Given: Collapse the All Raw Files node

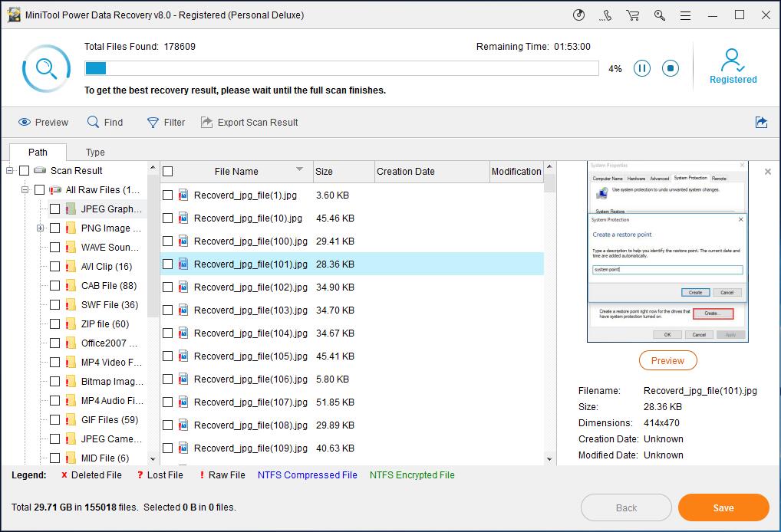Looking at the screenshot, I should [25, 189].
